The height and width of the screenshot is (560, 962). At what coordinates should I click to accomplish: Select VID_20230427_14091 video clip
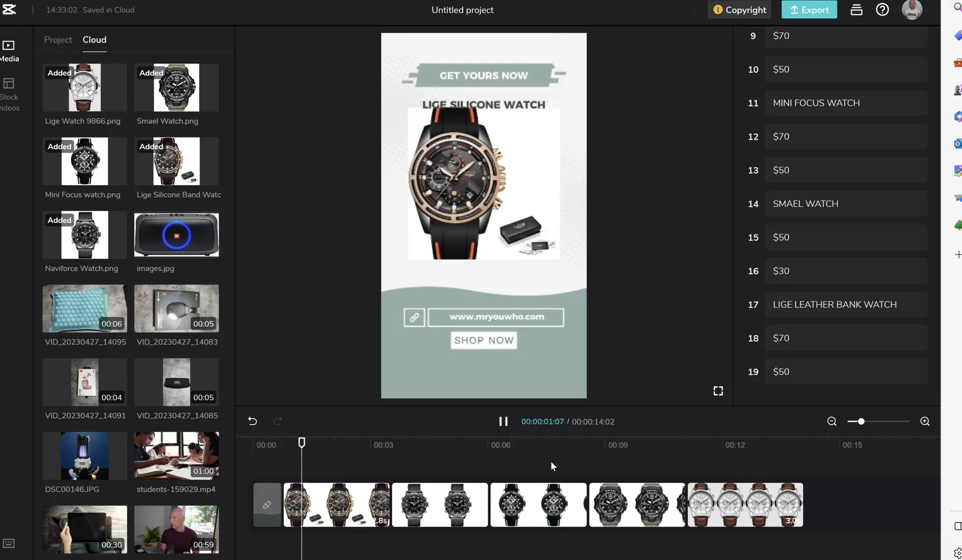[x=85, y=382]
